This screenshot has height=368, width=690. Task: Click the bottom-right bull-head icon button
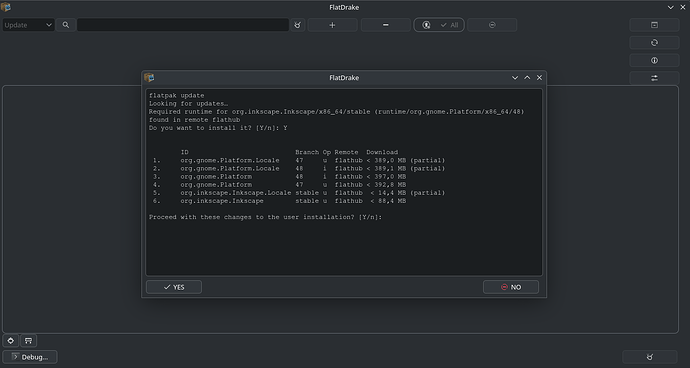tap(650, 357)
